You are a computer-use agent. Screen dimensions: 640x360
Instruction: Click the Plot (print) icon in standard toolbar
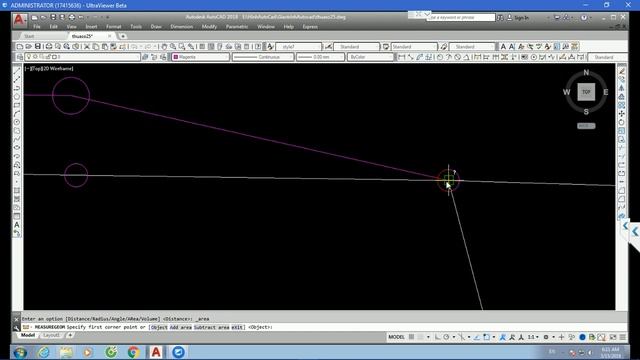pos(49,47)
